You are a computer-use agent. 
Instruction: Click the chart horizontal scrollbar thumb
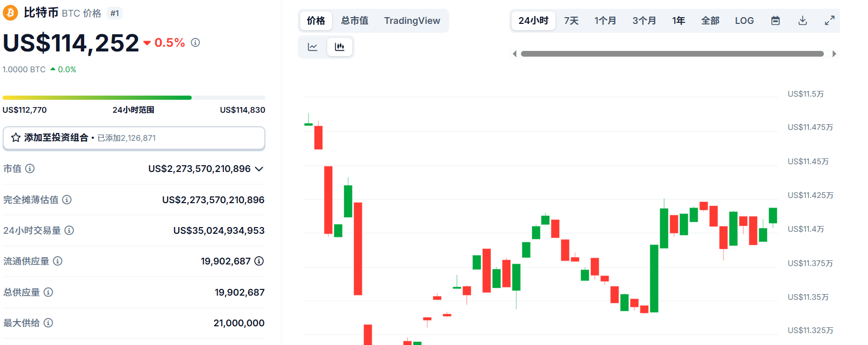[672, 54]
